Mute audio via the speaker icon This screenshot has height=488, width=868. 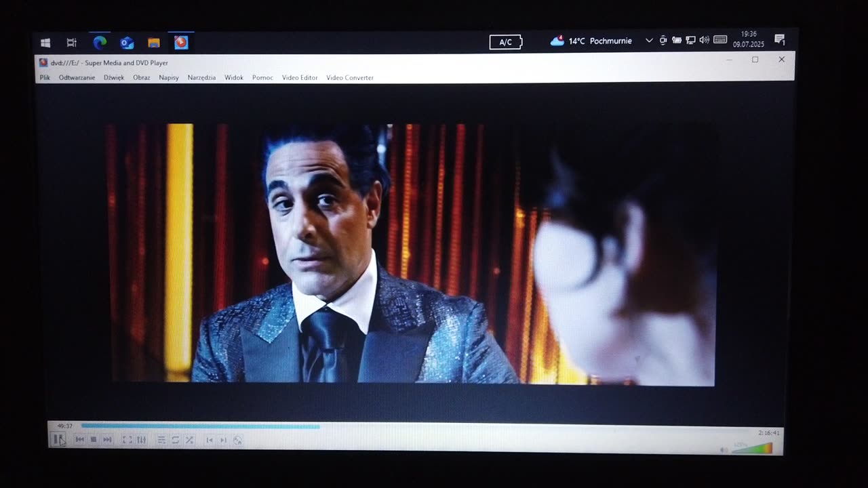click(724, 450)
